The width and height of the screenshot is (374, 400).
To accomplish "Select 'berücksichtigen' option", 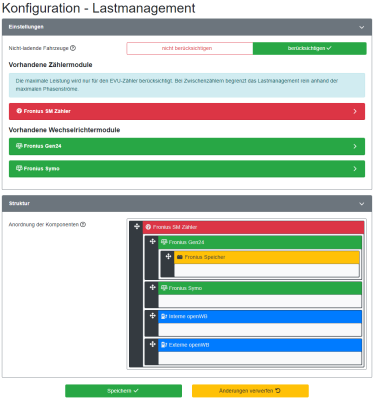I will [310, 48].
